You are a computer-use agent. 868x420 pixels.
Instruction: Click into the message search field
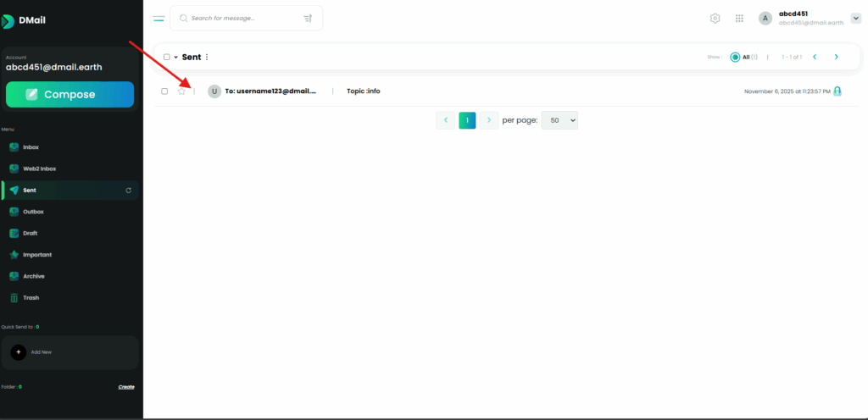coord(242,18)
